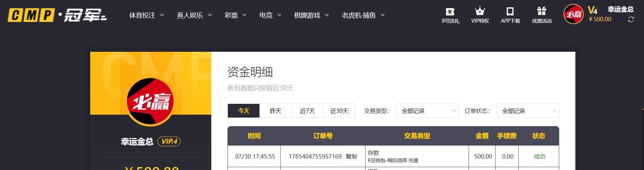Image resolution: width=644 pixels, height=170 pixels.
Task: Expand the 老虎机·捕鱼 menu
Action: pyautogui.click(x=363, y=15)
